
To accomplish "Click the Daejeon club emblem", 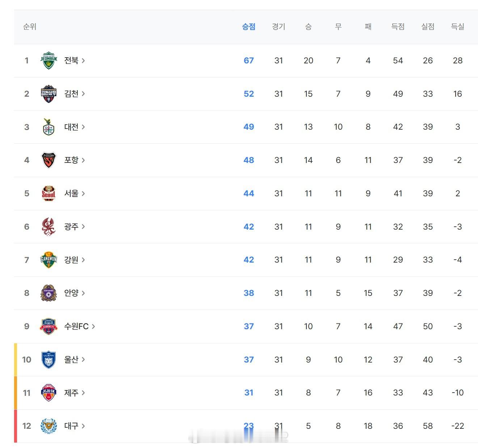I will point(48,127).
